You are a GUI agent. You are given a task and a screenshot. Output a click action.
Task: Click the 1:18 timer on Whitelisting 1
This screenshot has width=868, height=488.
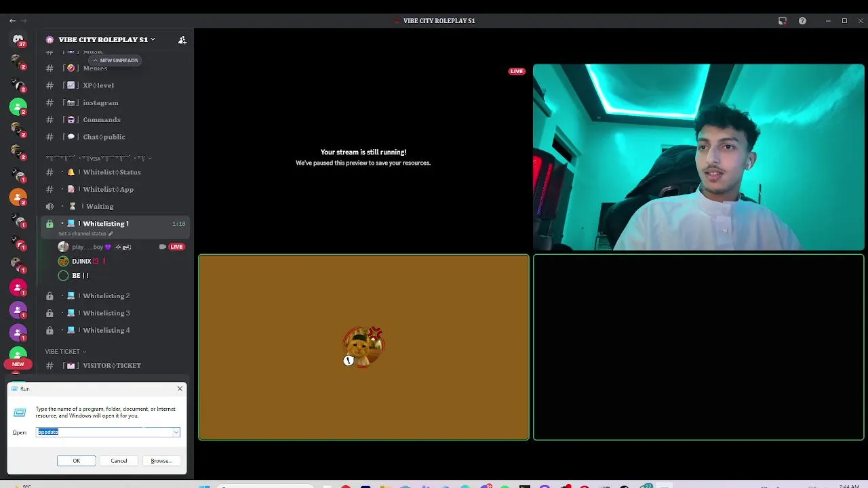[178, 224]
